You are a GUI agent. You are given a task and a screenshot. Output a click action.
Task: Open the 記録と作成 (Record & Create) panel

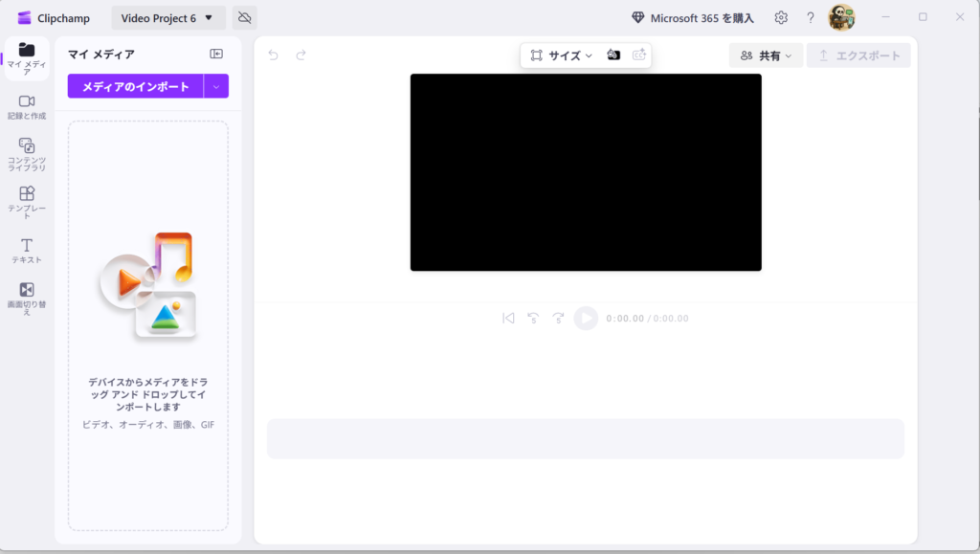(26, 105)
